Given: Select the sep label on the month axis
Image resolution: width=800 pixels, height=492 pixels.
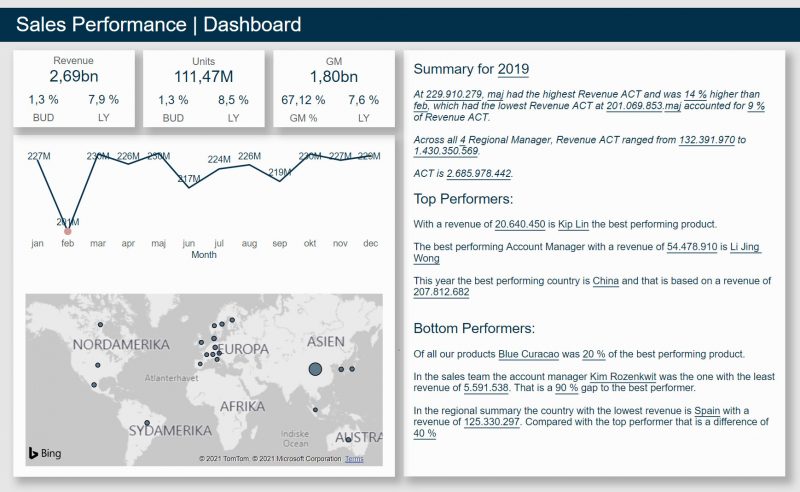Looking at the screenshot, I should 280,243.
